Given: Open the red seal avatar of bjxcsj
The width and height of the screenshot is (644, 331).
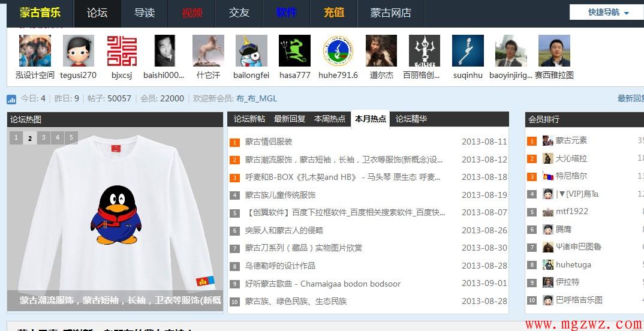Looking at the screenshot, I should [x=122, y=50].
